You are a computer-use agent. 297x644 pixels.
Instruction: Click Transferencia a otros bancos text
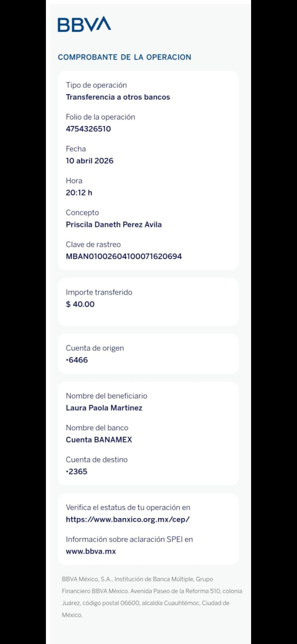[x=118, y=97]
